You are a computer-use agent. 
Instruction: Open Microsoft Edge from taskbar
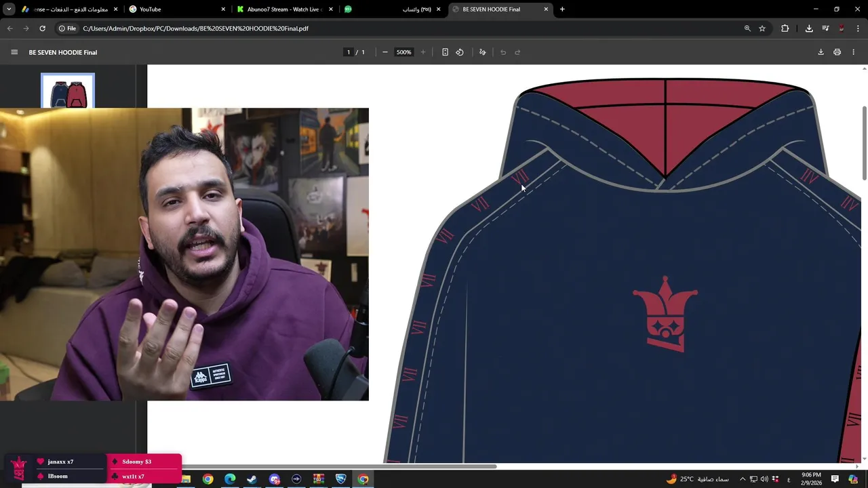(x=230, y=479)
